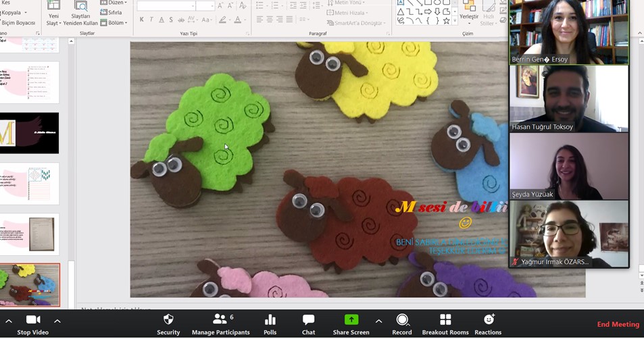Open the Reactions emoji picker
The height and width of the screenshot is (339, 644).
(x=488, y=324)
